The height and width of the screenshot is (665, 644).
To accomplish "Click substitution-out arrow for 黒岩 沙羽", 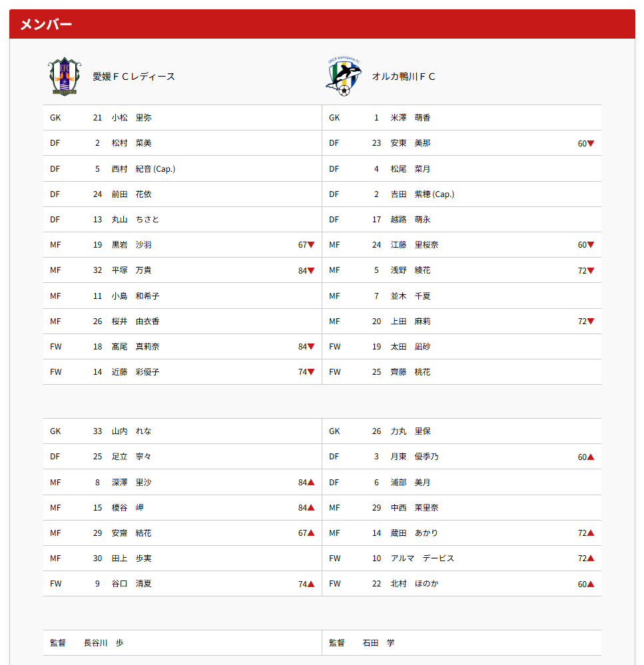I will (x=311, y=245).
